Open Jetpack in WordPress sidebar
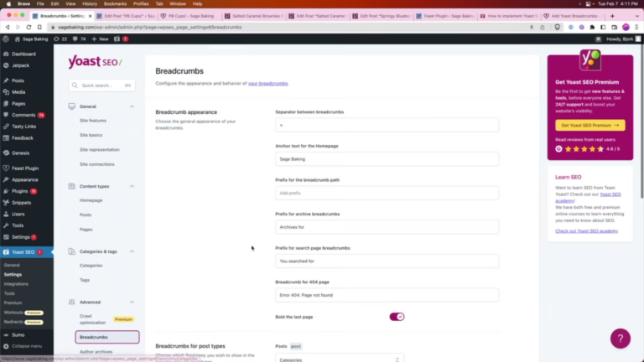This screenshot has height=362, width=644. (20, 65)
